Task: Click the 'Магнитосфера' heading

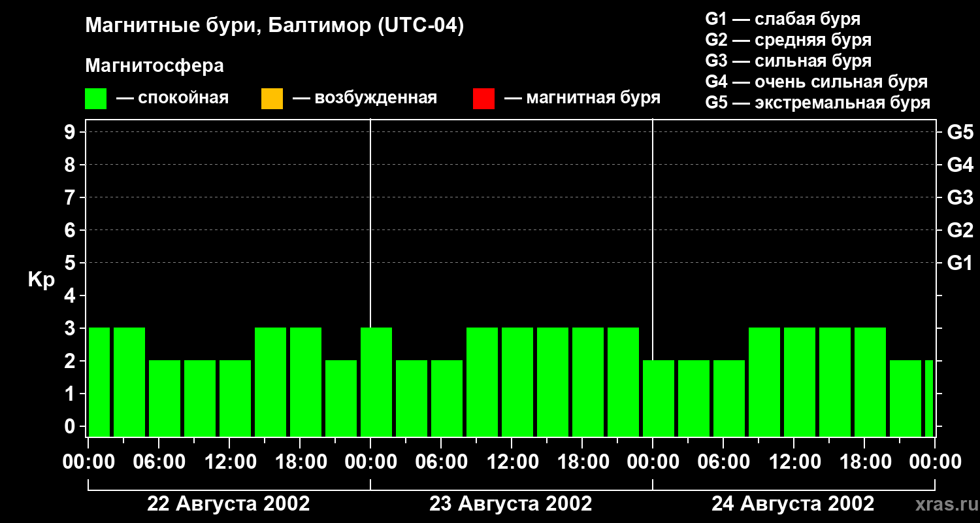Action: [155, 66]
